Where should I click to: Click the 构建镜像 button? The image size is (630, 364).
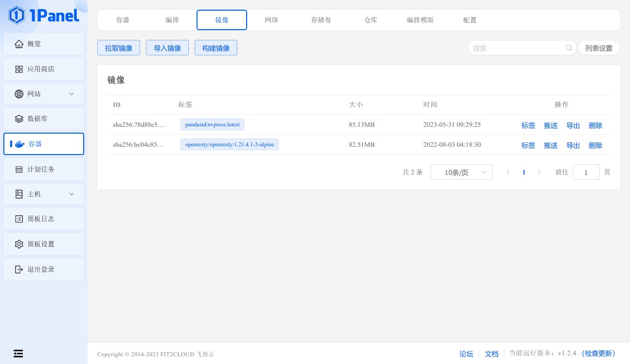(x=216, y=48)
